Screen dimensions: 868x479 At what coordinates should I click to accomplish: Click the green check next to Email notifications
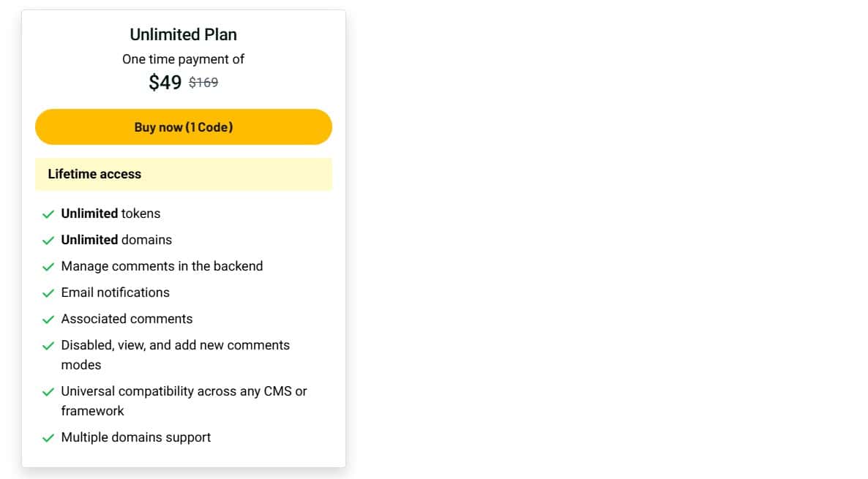(48, 293)
